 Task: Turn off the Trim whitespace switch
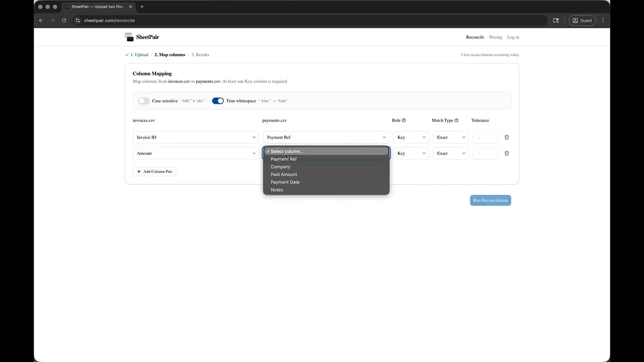218,101
